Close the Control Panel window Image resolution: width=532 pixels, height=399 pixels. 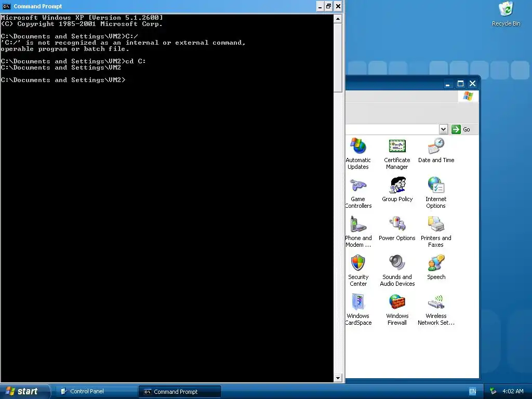coord(472,84)
